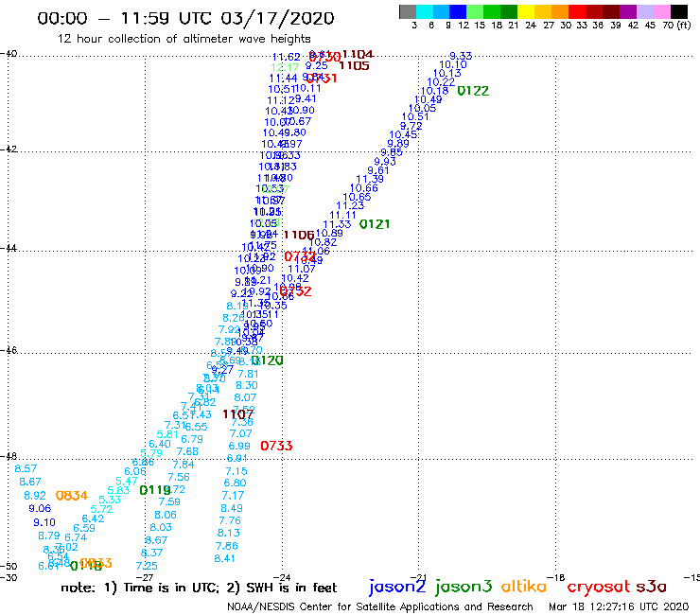Image resolution: width=700 pixels, height=615 pixels.
Task: Click the wave height '9.06'
Action: [40, 508]
